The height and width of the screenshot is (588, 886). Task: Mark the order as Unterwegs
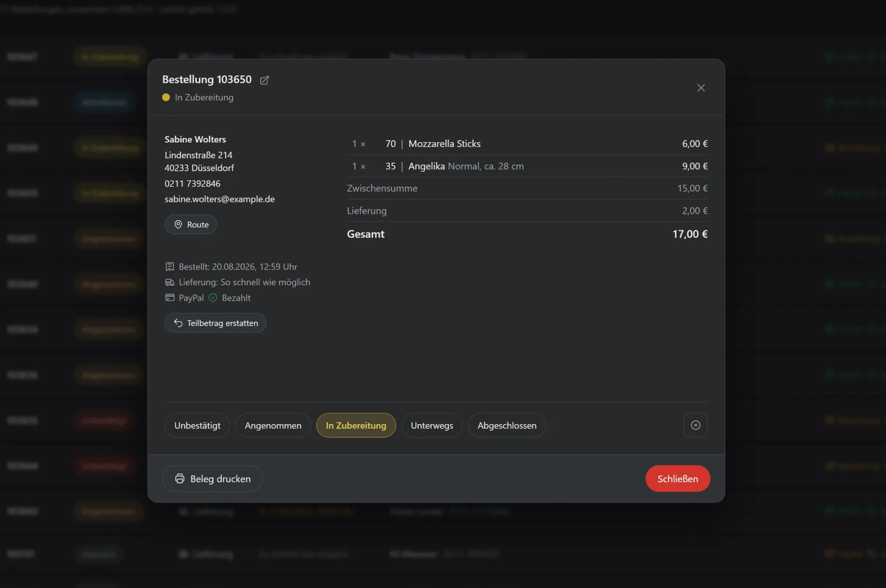click(432, 425)
